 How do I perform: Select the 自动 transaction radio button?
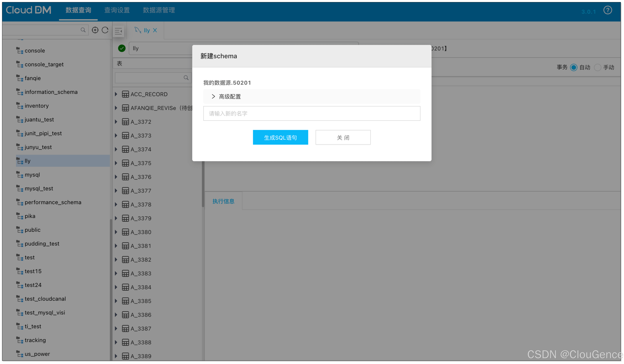click(573, 68)
